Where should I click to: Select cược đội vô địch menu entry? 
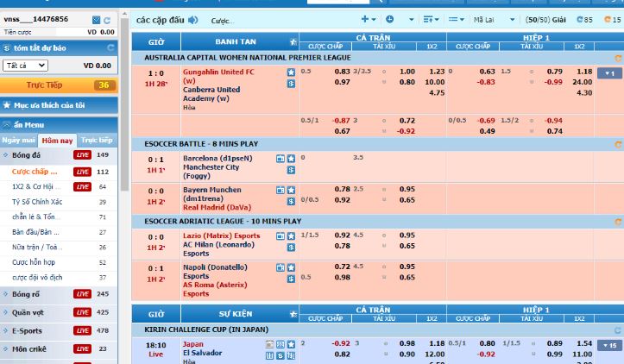click(37, 277)
